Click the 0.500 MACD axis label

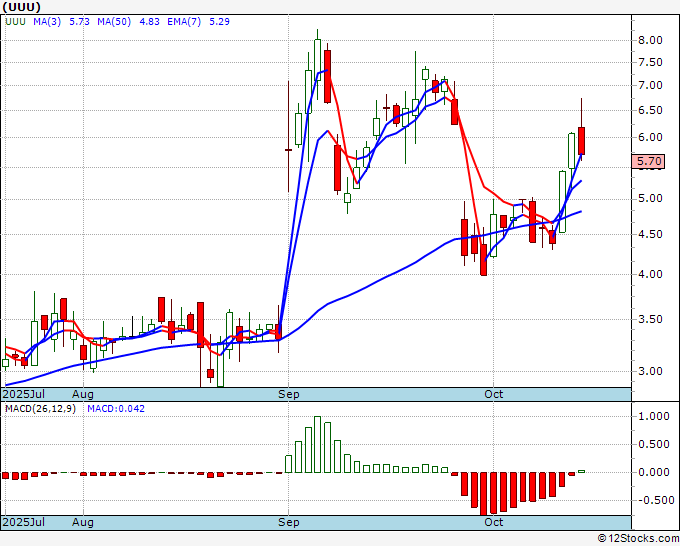click(654, 444)
